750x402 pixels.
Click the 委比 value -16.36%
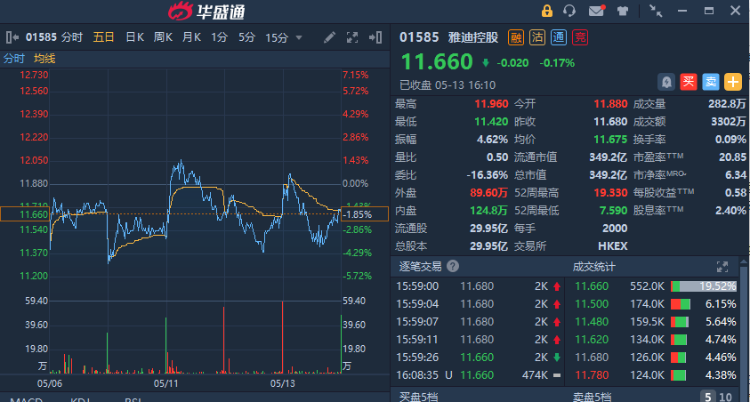[x=487, y=175]
